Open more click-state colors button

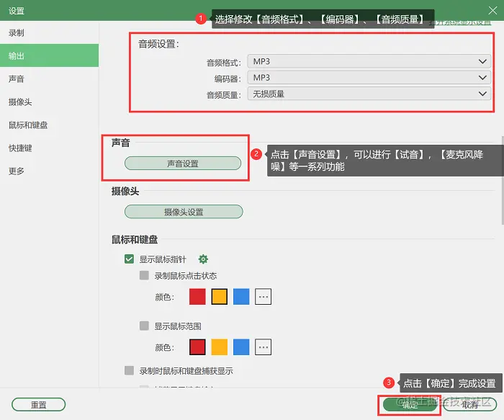tap(264, 297)
